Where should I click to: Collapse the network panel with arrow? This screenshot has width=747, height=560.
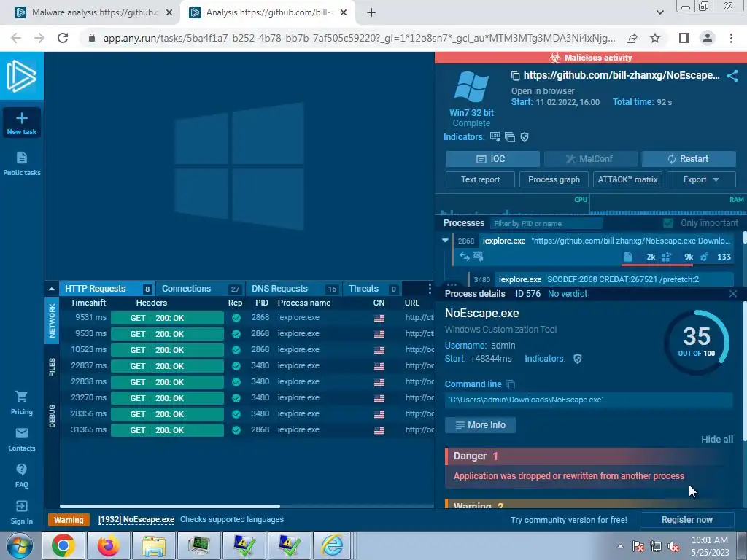[52, 289]
